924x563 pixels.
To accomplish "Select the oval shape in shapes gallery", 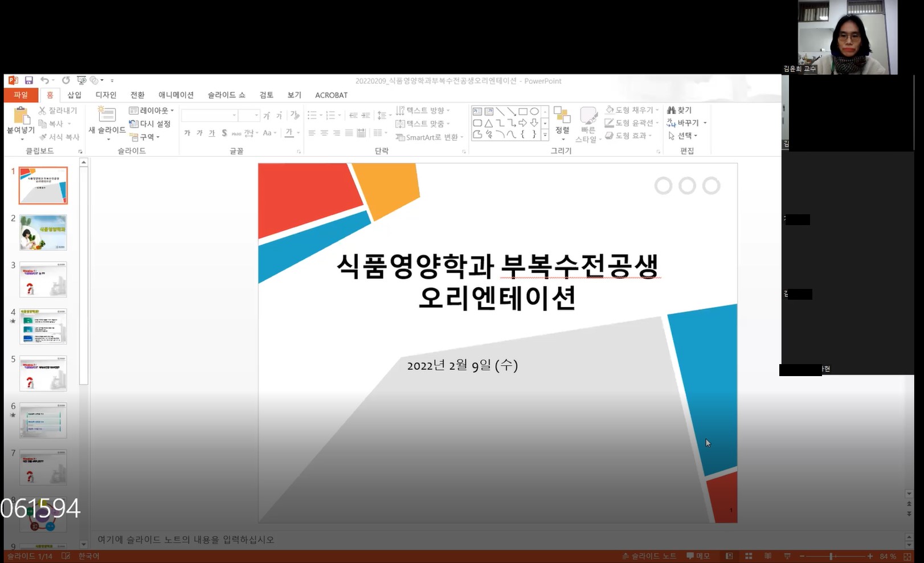I will coord(534,112).
